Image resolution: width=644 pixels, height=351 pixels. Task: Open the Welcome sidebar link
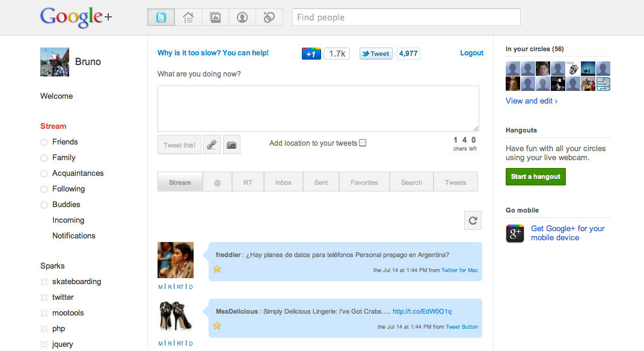click(x=57, y=96)
